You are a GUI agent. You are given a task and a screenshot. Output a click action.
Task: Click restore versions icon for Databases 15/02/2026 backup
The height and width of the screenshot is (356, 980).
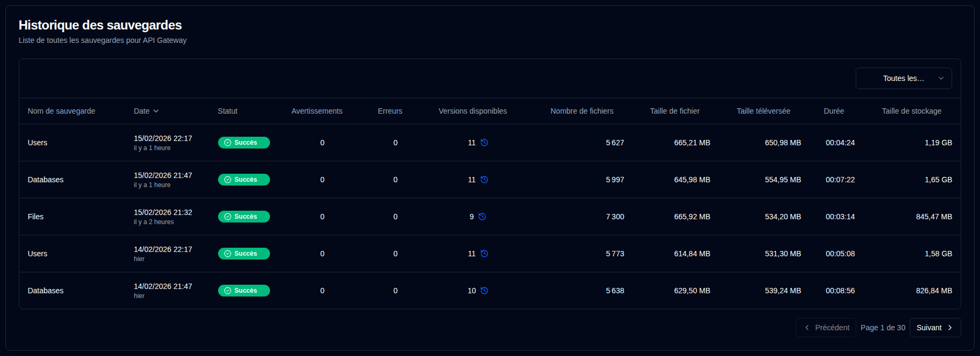point(484,180)
